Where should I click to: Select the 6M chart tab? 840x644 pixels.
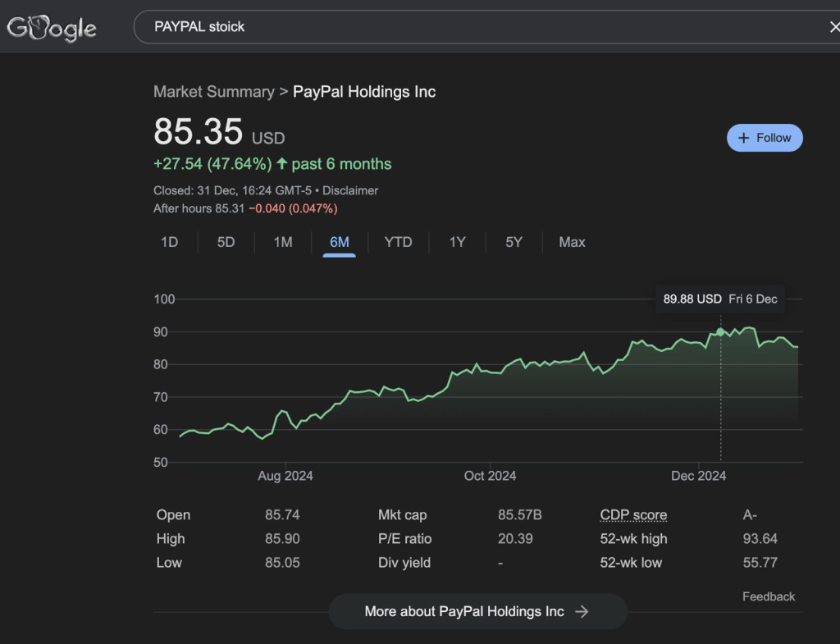339,242
